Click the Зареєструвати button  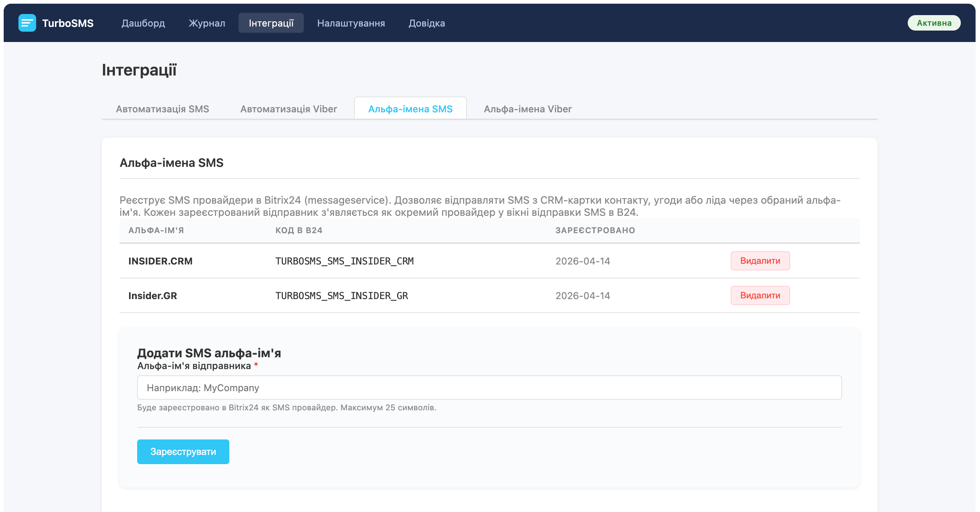[x=183, y=452]
